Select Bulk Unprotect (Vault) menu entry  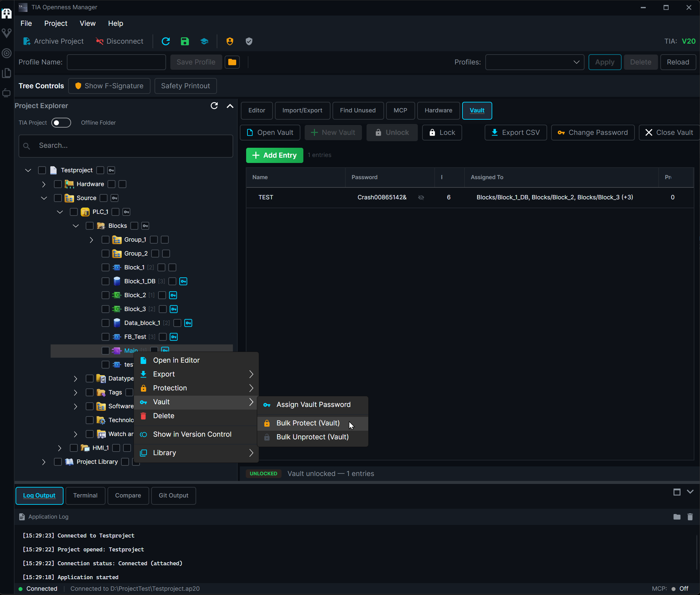point(312,437)
